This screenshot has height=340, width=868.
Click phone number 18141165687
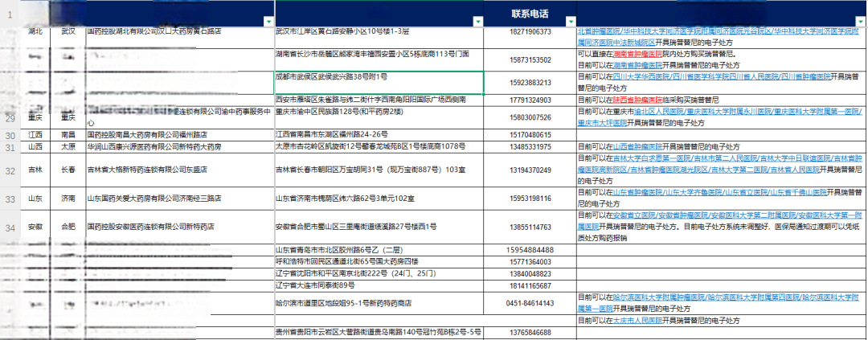tap(530, 285)
